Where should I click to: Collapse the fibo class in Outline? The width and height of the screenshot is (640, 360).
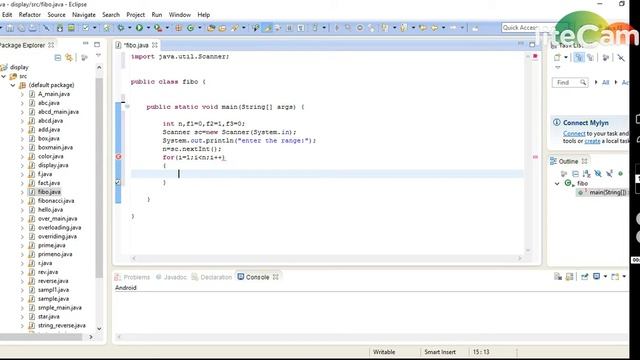(x=557, y=184)
